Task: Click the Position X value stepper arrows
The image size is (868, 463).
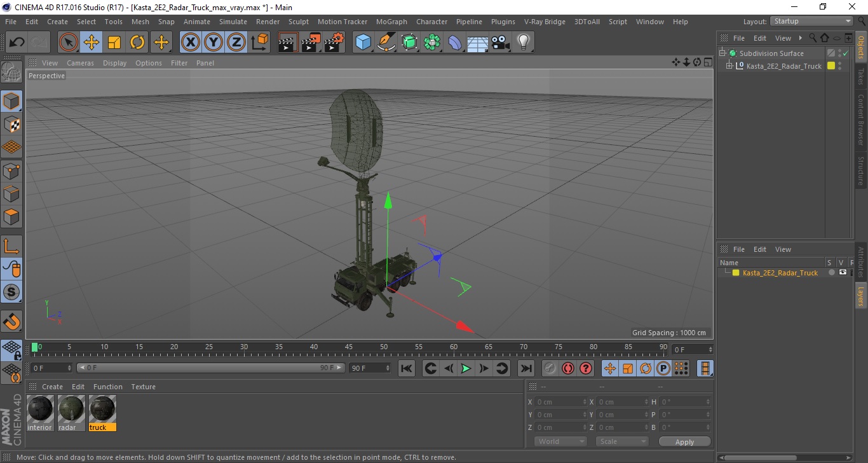Action: 585,402
